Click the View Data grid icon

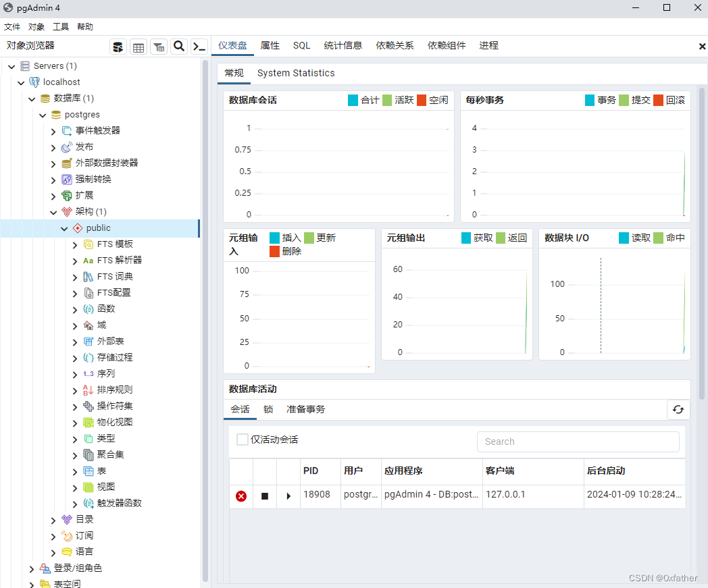coord(138,46)
